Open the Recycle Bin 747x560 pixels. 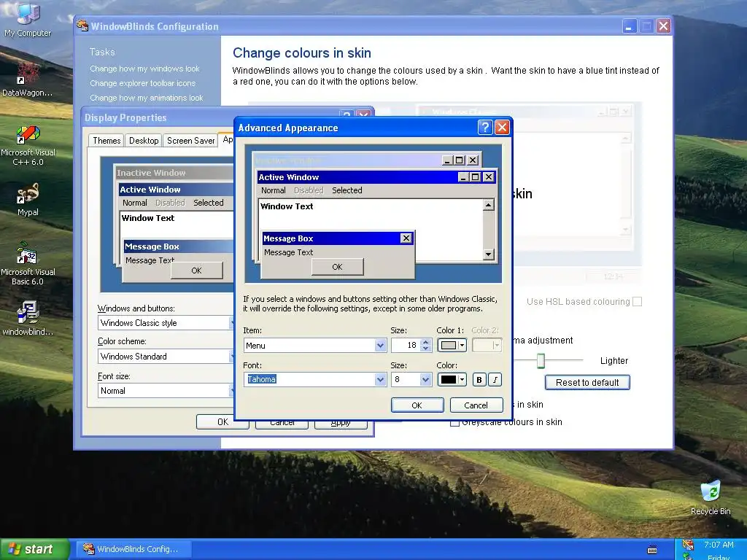pyautogui.click(x=711, y=497)
